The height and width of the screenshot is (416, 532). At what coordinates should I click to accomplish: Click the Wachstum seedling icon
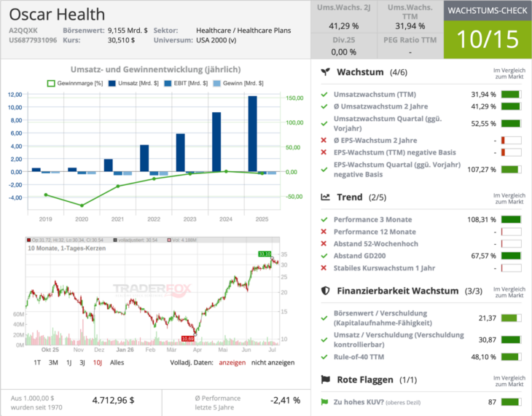click(325, 71)
